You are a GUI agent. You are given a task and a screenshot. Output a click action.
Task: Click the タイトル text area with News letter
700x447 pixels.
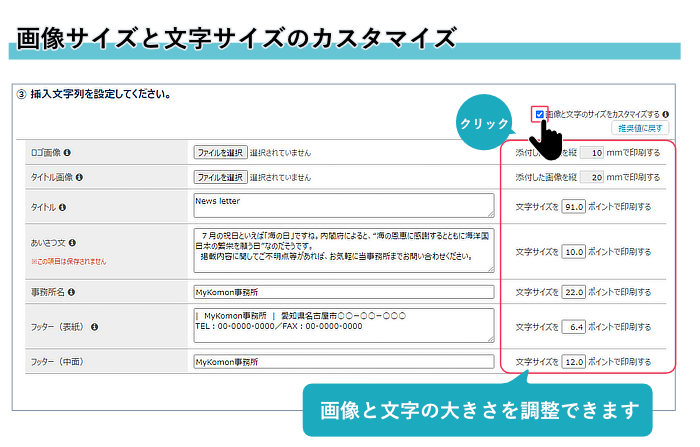[x=343, y=205]
